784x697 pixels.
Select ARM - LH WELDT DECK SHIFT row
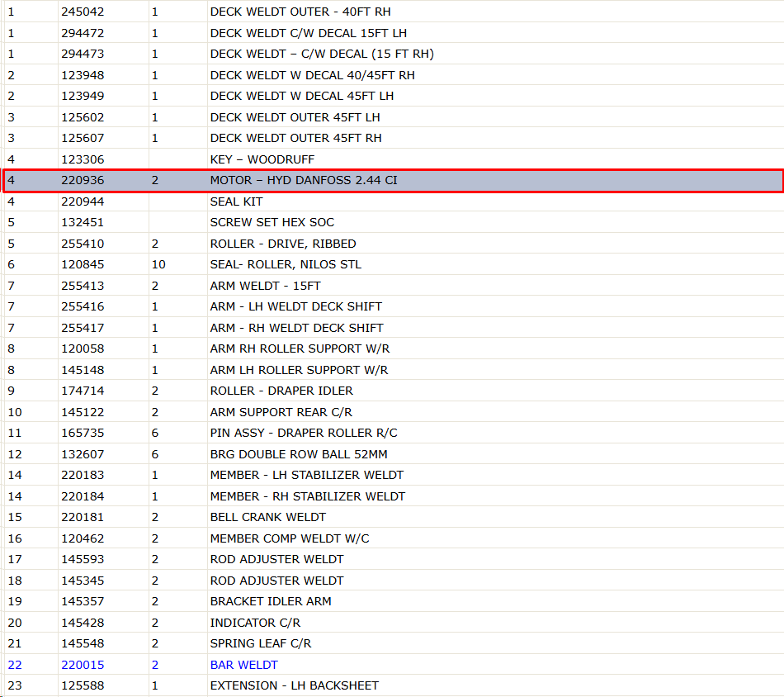(x=393, y=306)
